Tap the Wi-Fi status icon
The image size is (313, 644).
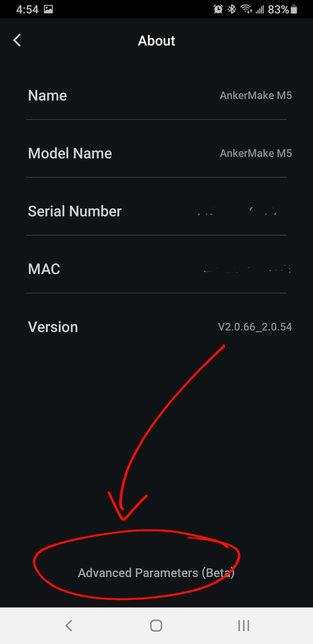tap(246, 9)
